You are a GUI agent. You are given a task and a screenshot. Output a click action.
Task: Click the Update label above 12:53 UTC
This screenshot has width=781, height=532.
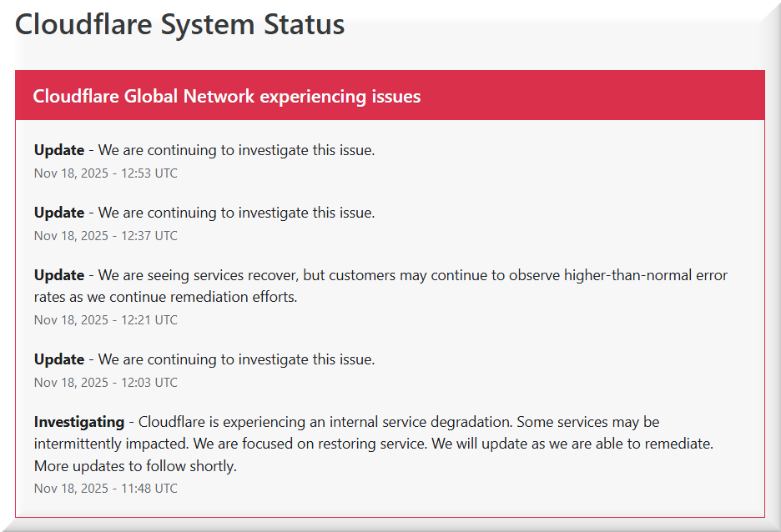point(59,150)
